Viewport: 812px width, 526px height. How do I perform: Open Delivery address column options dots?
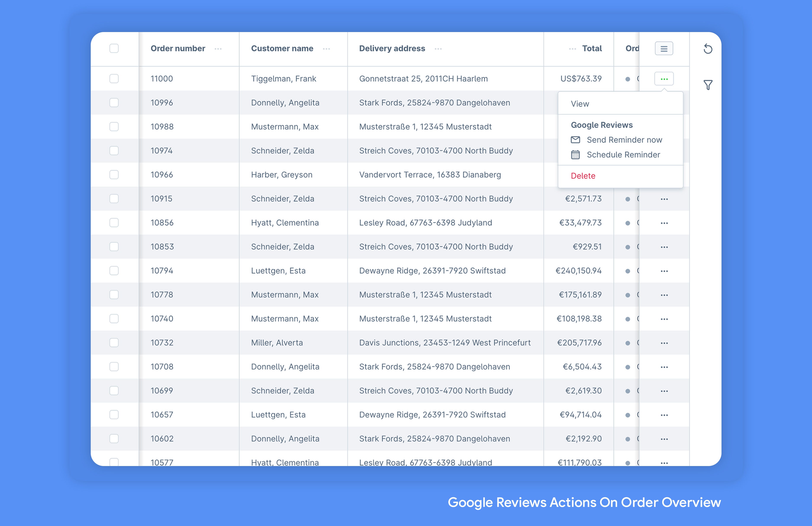[438, 49]
